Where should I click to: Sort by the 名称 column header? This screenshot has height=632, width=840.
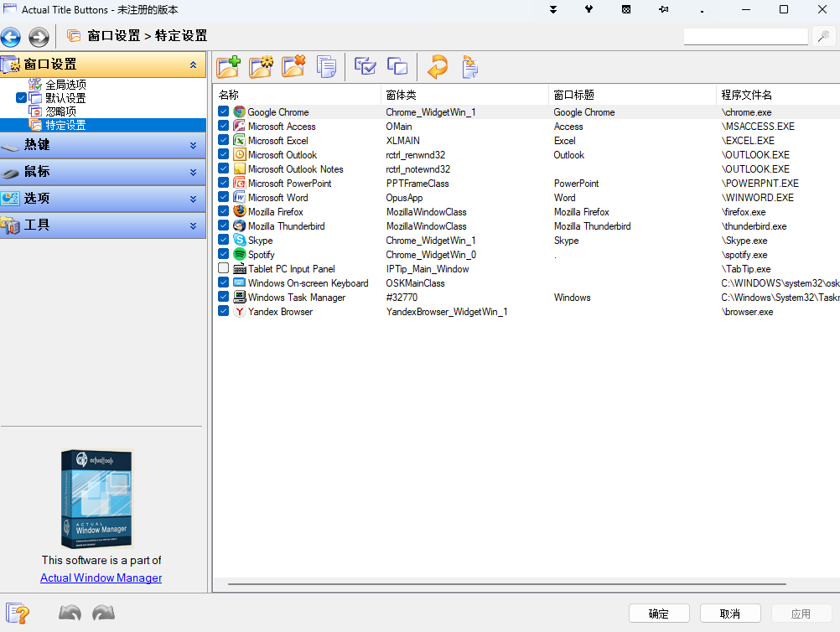pyautogui.click(x=298, y=95)
